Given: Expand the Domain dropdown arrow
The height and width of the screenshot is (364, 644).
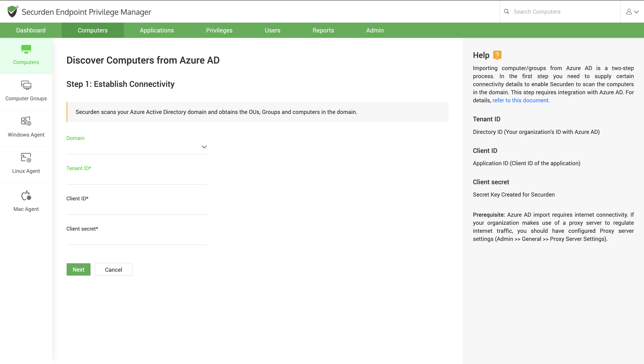Looking at the screenshot, I should pyautogui.click(x=204, y=147).
